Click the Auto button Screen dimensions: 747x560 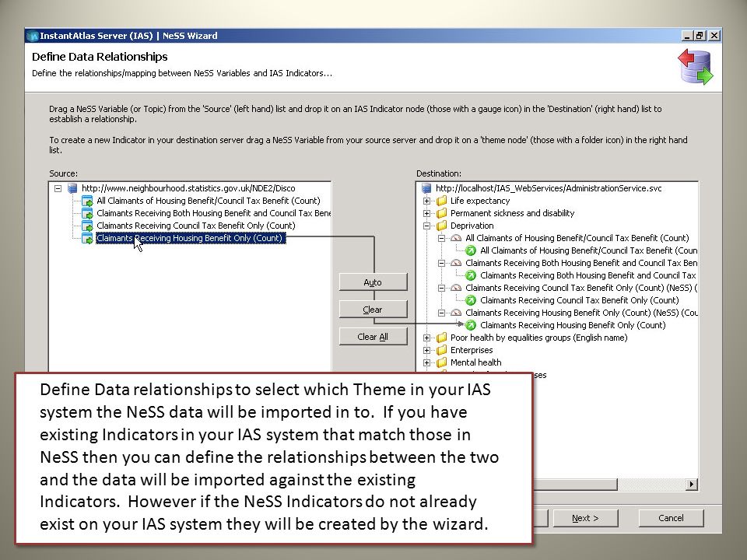[373, 282]
